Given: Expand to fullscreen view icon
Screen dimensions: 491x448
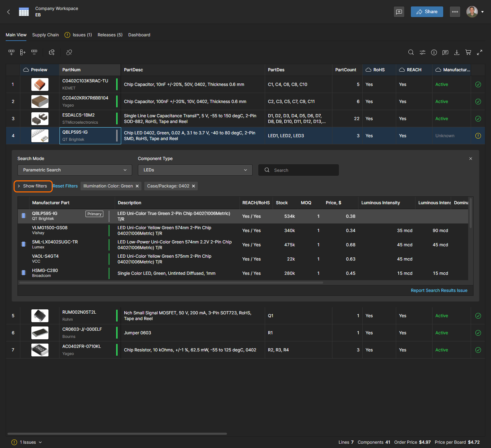Looking at the screenshot, I should pyautogui.click(x=480, y=52).
